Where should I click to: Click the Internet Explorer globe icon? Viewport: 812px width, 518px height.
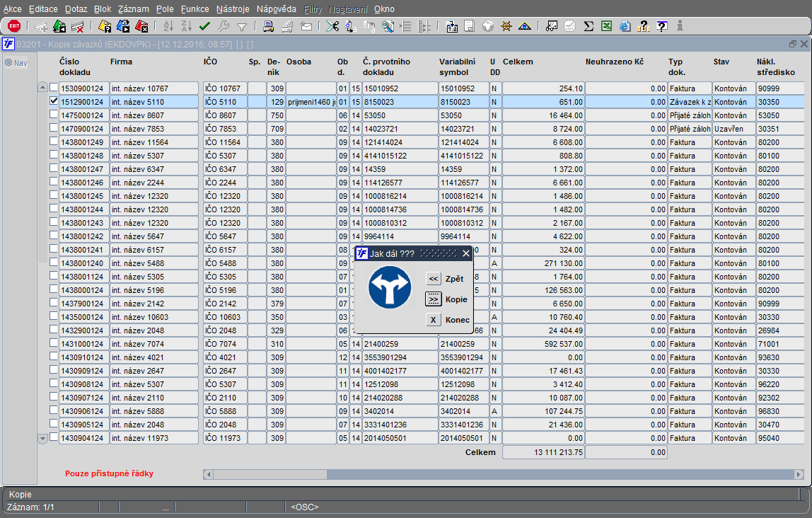[625, 26]
